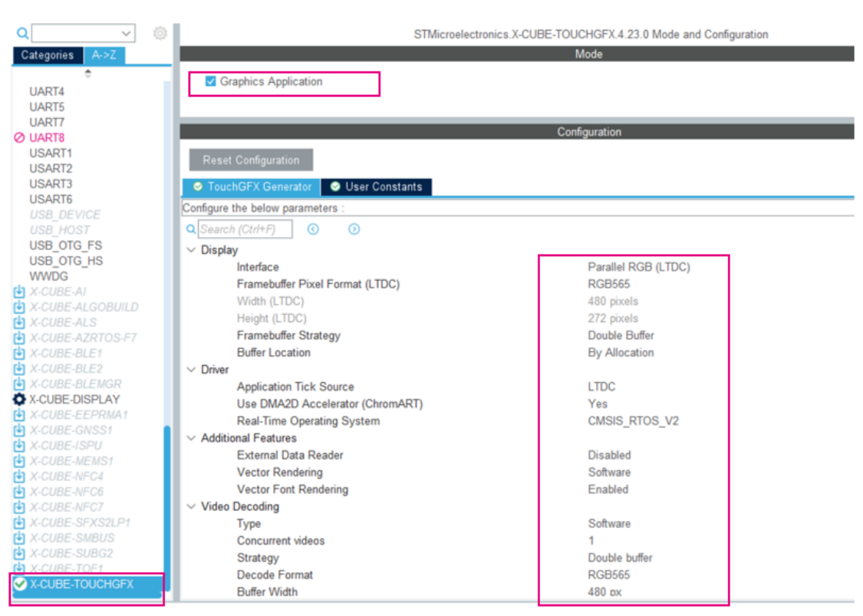Click the download icon next to X-CUBE-GNSS1
Image resolution: width=863 pixels, height=616 pixels.
19,430
